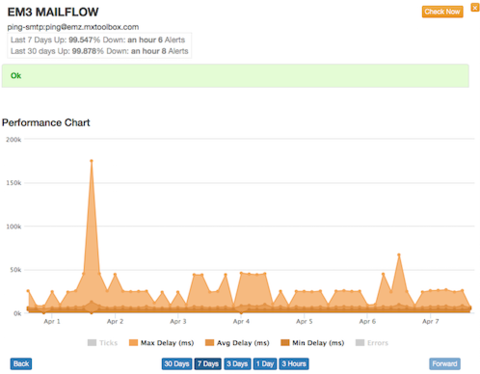Click the Max Delay orange color swatch
Screen dimensions: 480x374
coord(133,343)
